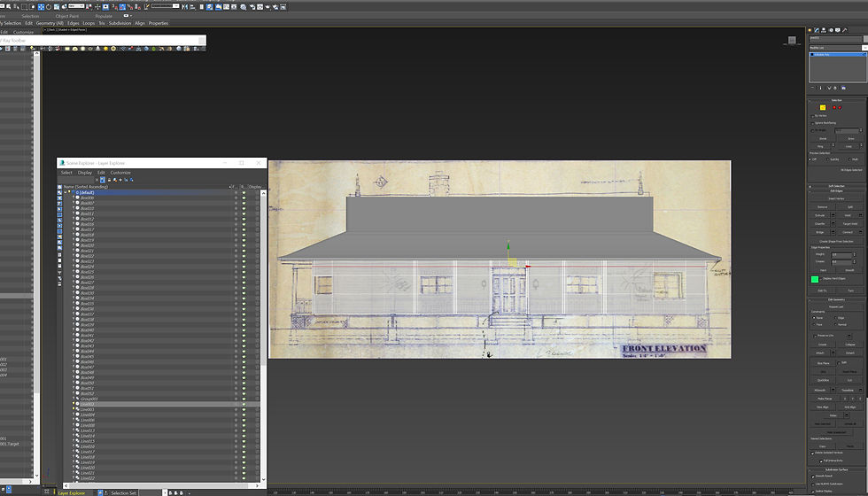Viewport: 868px width, 496px height.
Task: Click Configure Modifier Sets icon under stack
Action: coord(843,88)
